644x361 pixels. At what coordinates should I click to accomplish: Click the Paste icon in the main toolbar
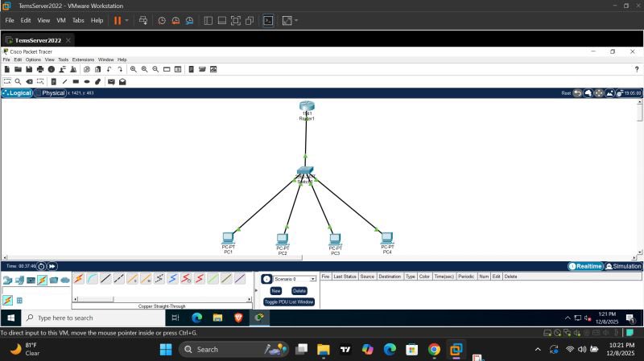97,69
